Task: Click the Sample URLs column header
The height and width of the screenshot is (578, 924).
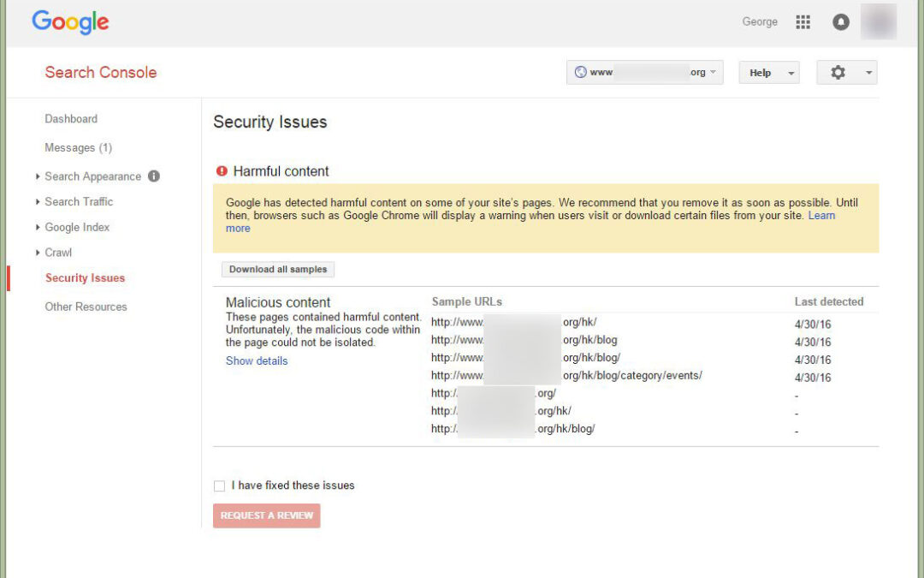Action: click(467, 302)
